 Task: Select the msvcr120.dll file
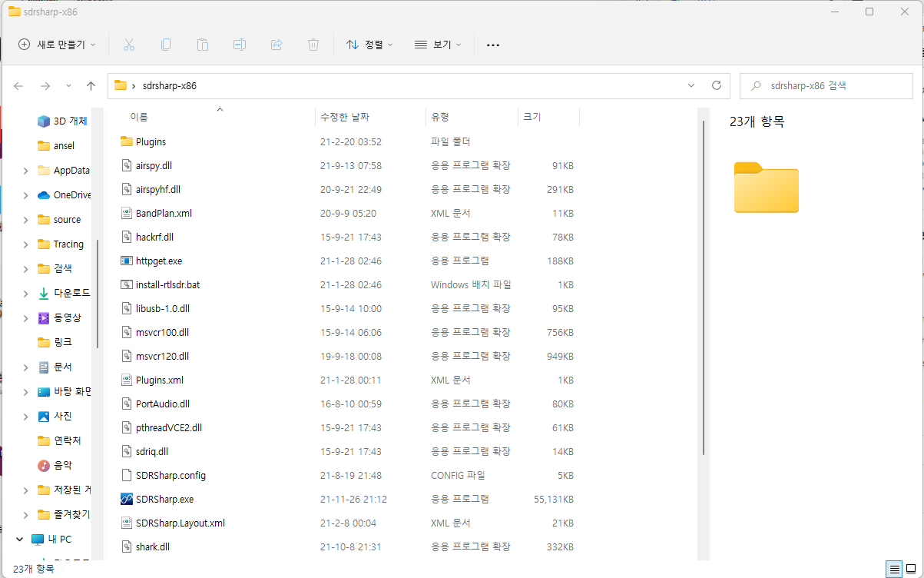[162, 356]
